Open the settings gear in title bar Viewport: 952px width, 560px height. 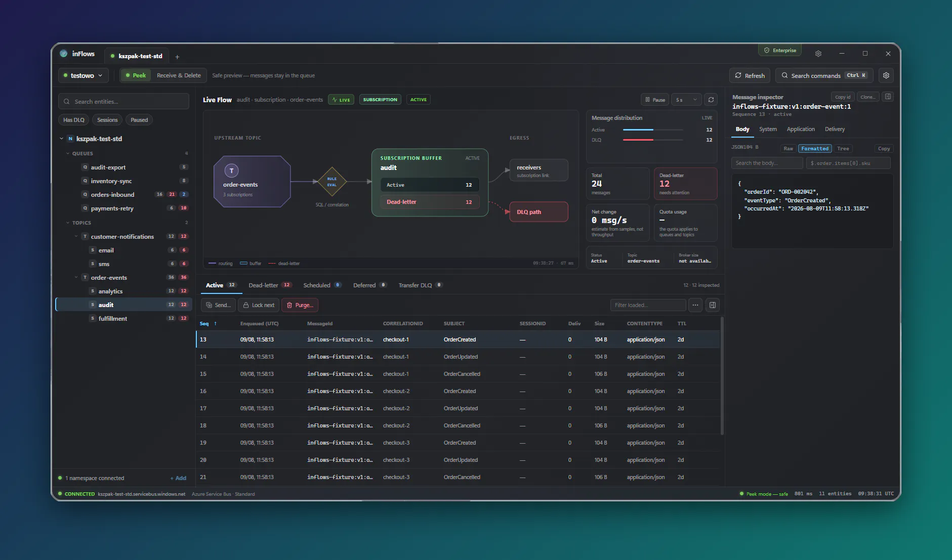818,54
